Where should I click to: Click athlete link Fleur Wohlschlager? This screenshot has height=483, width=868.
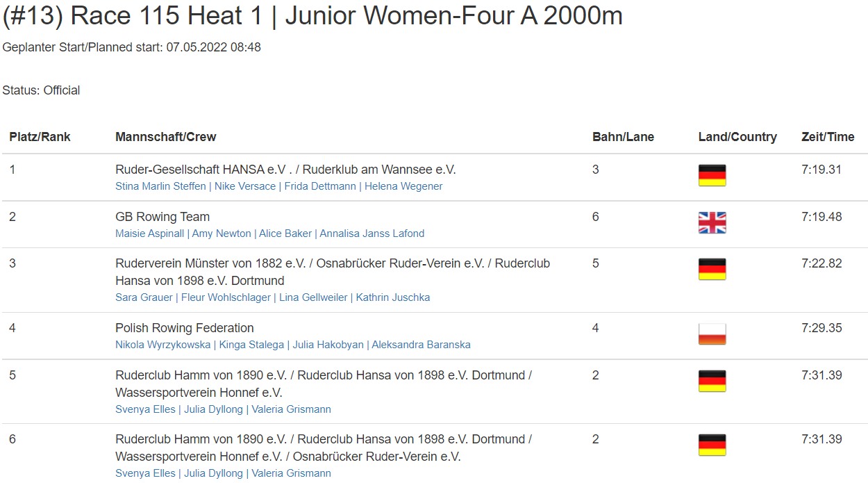[226, 297]
